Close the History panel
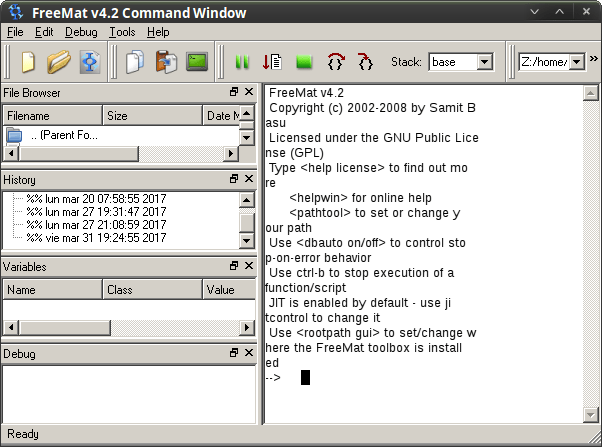 pyautogui.click(x=249, y=179)
